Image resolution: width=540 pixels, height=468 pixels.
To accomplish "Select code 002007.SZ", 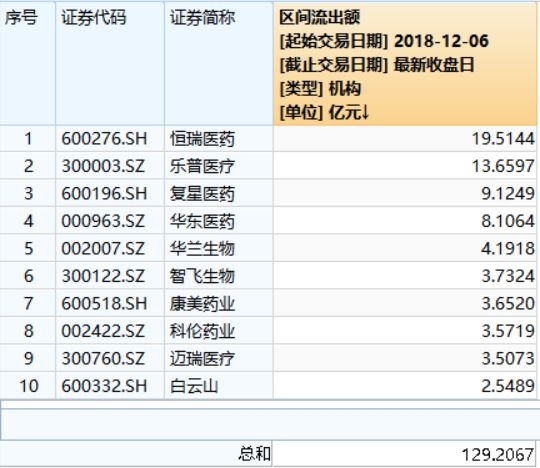I will click(x=103, y=249).
